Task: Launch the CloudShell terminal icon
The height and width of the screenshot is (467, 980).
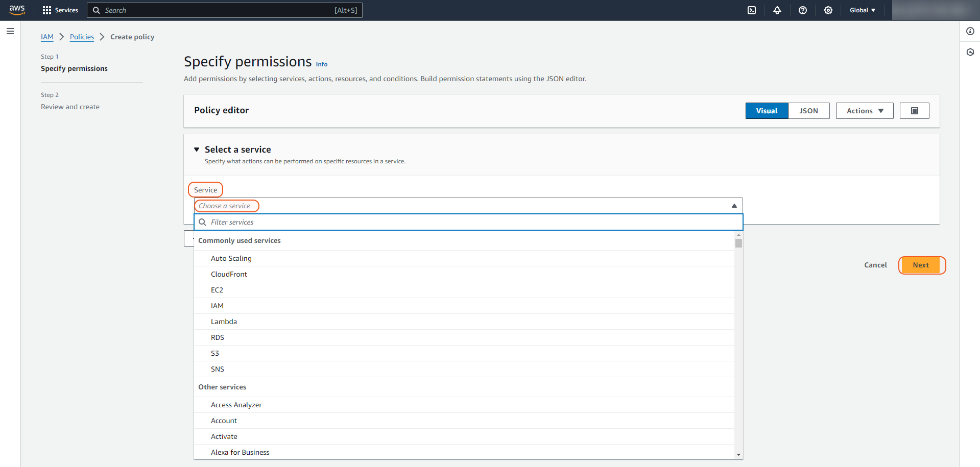Action: (752, 10)
